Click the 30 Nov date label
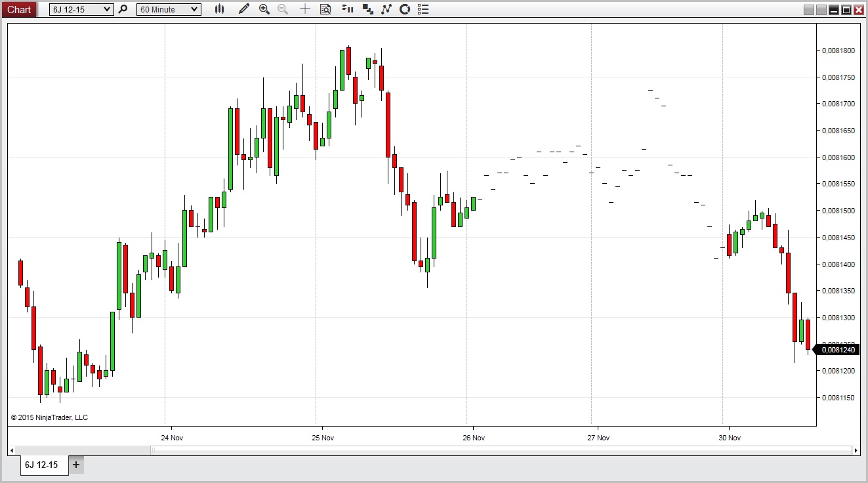This screenshot has height=483, width=868. coord(730,437)
